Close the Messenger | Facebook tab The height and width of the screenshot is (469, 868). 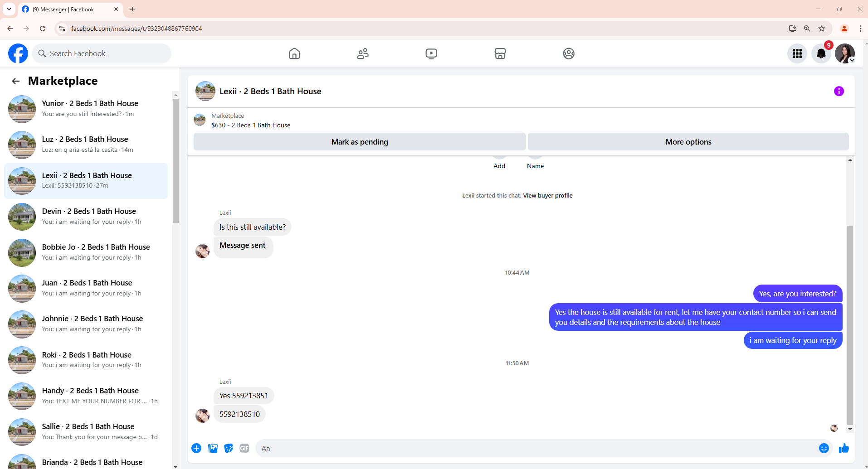click(x=116, y=9)
